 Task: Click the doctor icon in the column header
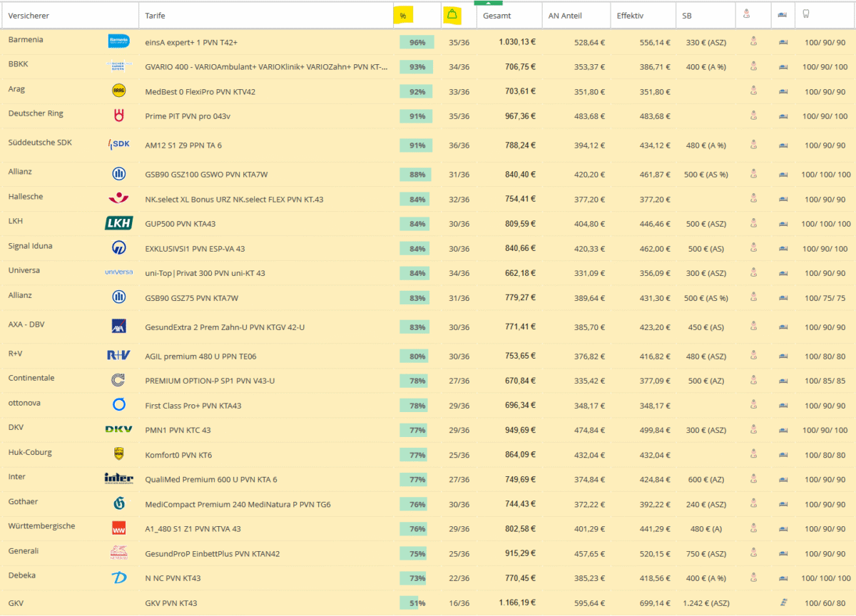coord(753,15)
